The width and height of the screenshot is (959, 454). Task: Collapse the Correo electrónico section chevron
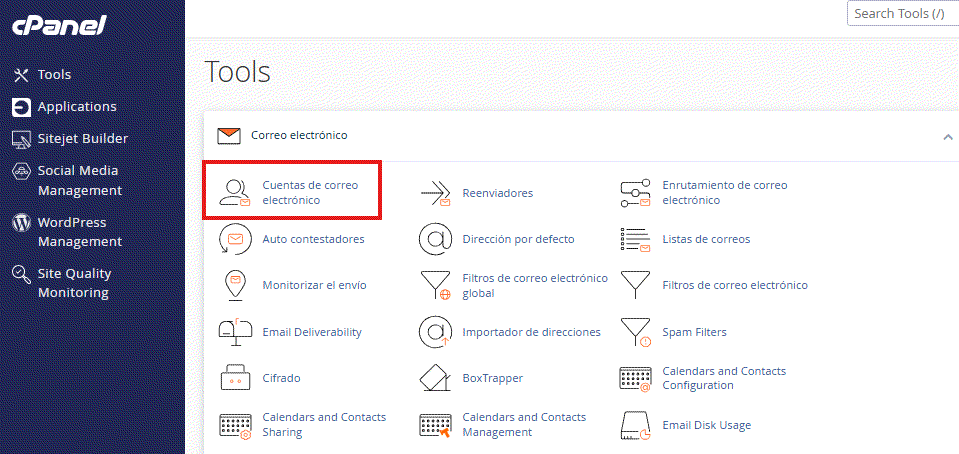[947, 136]
